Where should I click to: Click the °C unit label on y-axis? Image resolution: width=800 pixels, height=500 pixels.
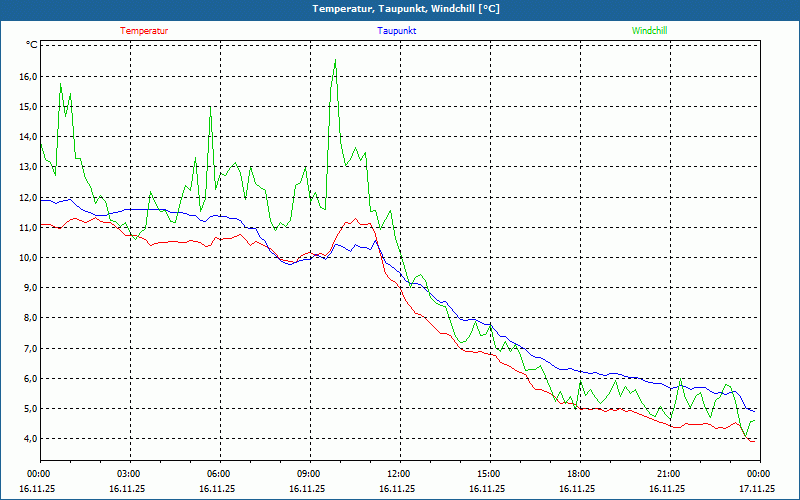point(31,45)
